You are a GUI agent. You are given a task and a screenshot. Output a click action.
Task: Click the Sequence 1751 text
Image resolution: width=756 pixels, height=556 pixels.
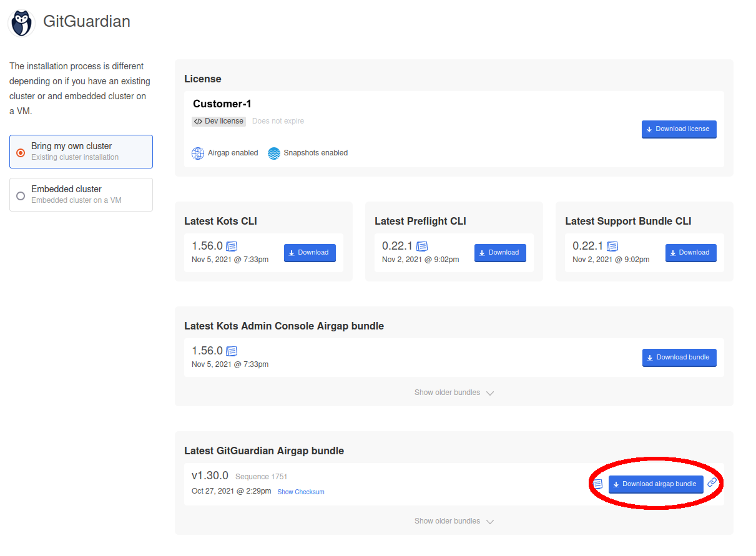[x=261, y=477]
